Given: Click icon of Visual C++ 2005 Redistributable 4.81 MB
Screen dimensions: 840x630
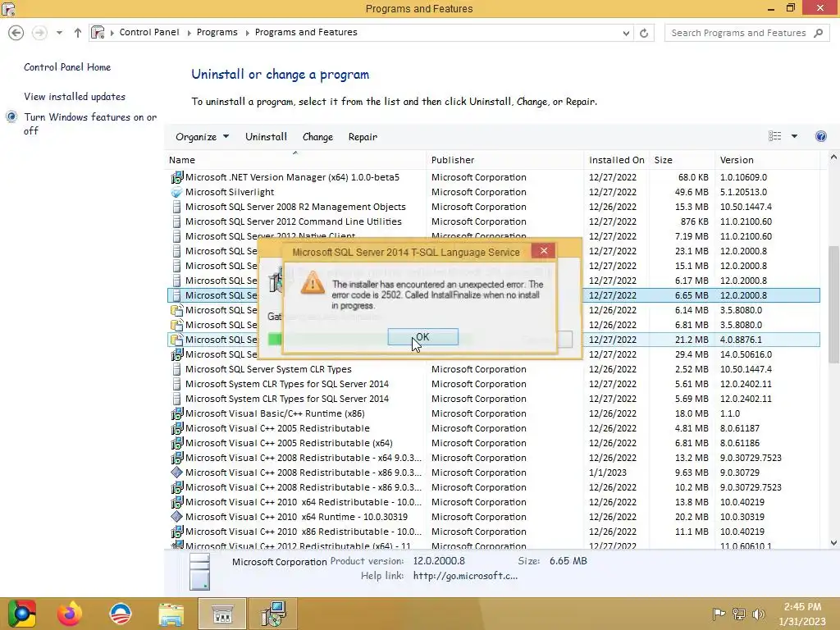Looking at the screenshot, I should coord(176,428).
